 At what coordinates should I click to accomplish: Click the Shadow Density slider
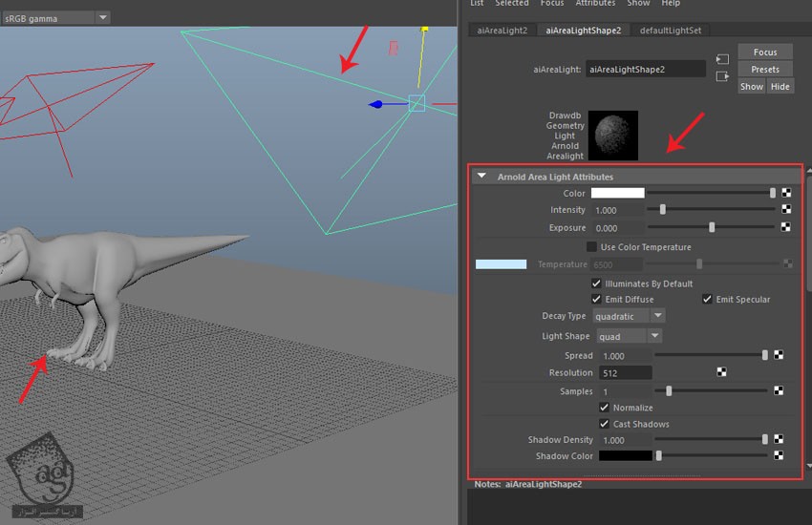point(712,439)
